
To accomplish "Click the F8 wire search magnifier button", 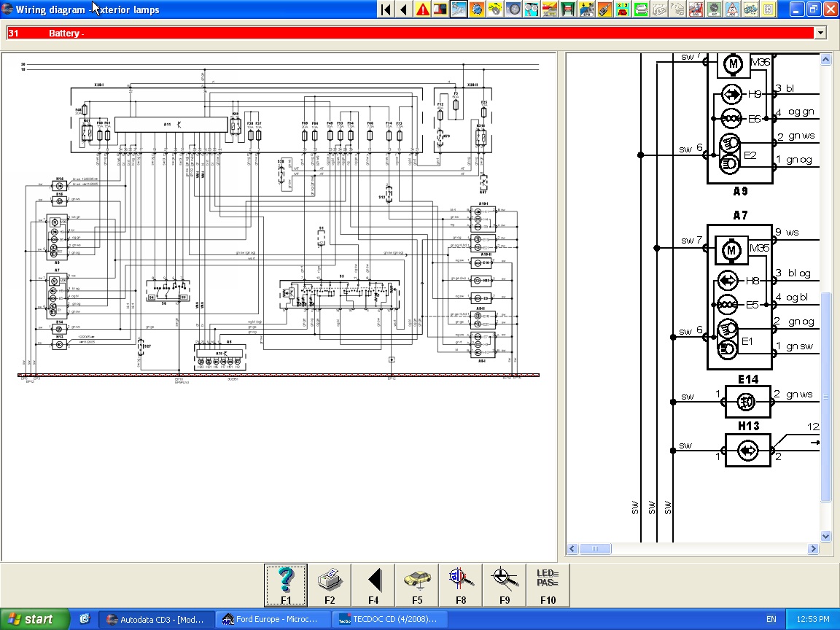I will (460, 585).
